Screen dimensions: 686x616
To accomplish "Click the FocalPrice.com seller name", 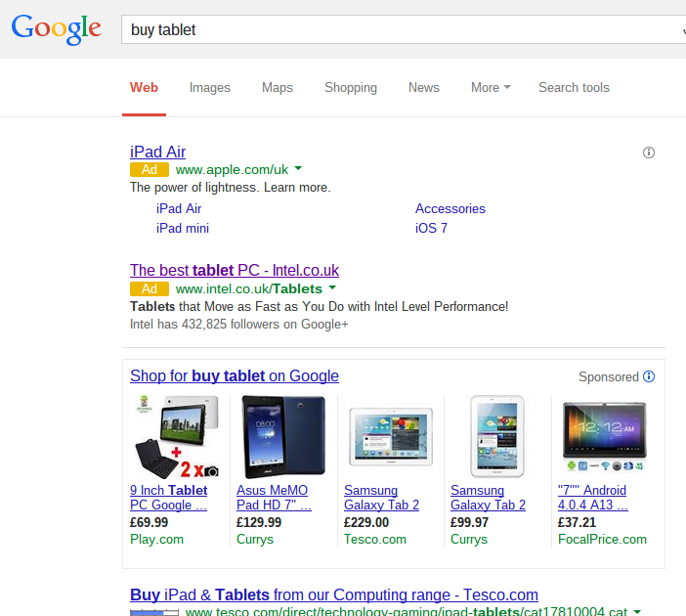I will pos(602,539).
